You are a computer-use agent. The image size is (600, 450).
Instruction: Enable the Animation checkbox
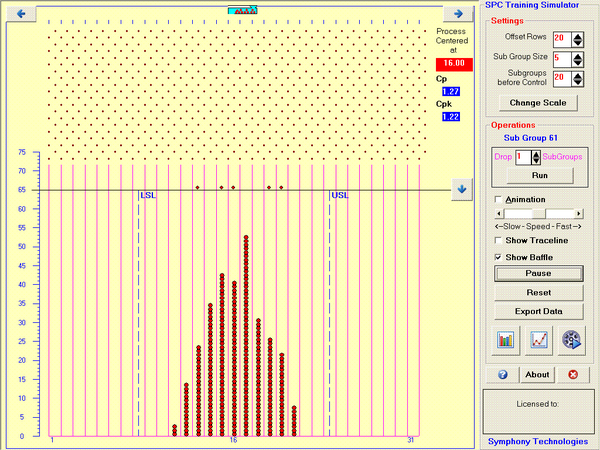coord(498,199)
